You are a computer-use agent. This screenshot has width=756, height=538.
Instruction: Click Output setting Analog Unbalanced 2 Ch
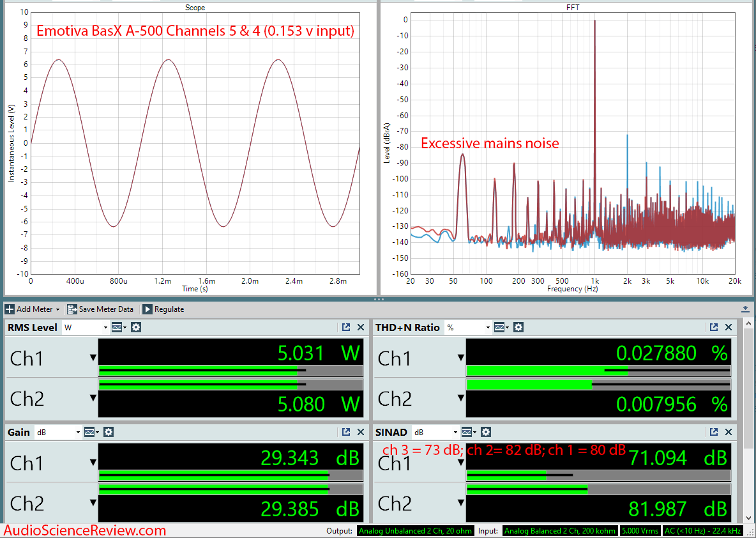pyautogui.click(x=416, y=531)
